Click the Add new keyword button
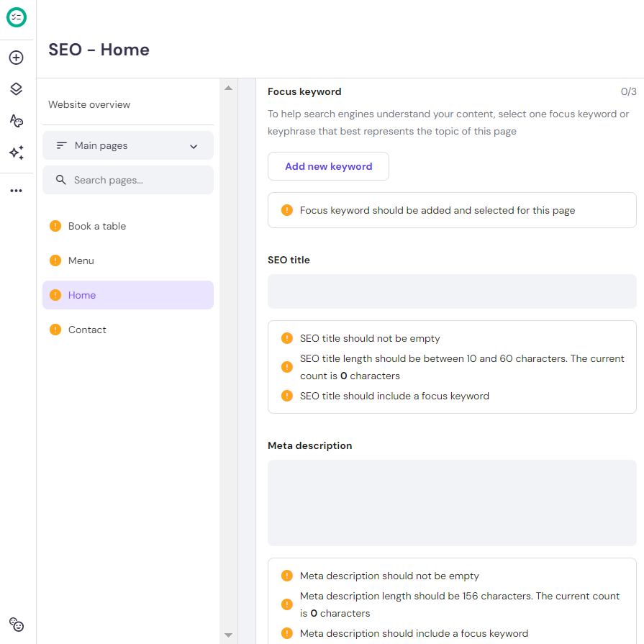 coord(328,166)
